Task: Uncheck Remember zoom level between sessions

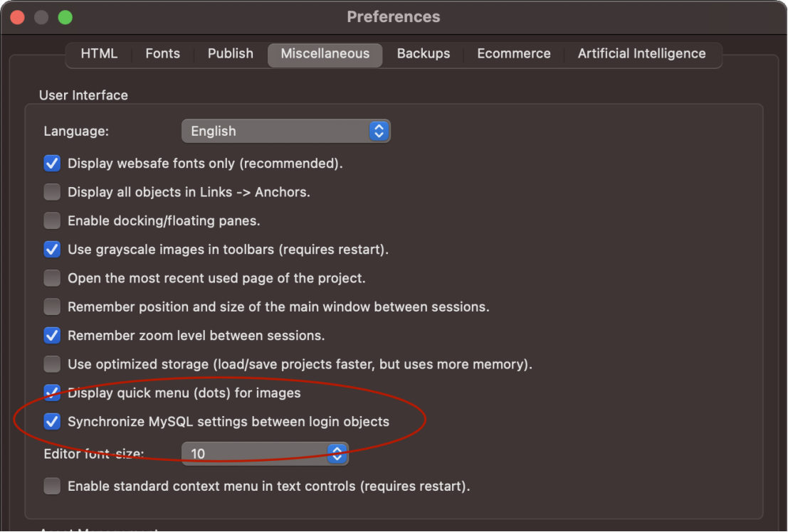Action: click(x=52, y=336)
